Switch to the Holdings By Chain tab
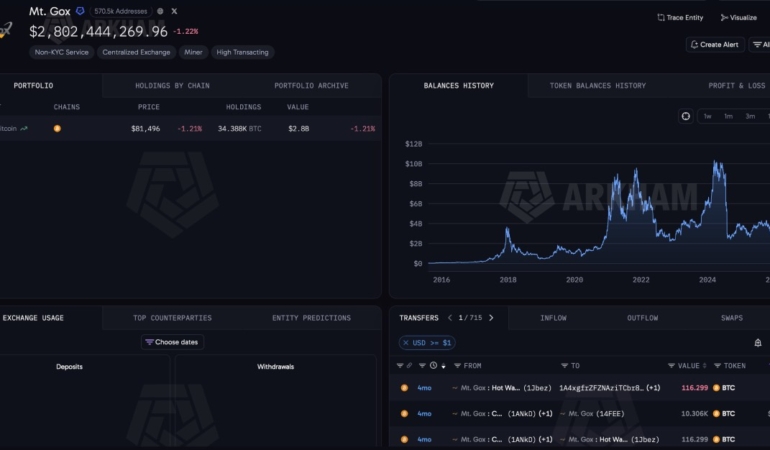The height and width of the screenshot is (450, 770). coord(172,85)
